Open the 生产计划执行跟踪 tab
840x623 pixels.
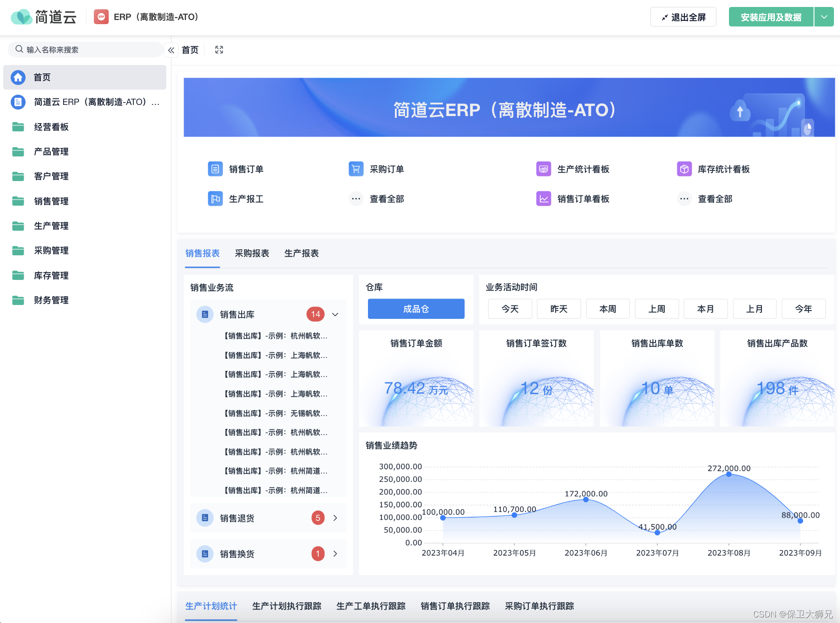(x=287, y=606)
